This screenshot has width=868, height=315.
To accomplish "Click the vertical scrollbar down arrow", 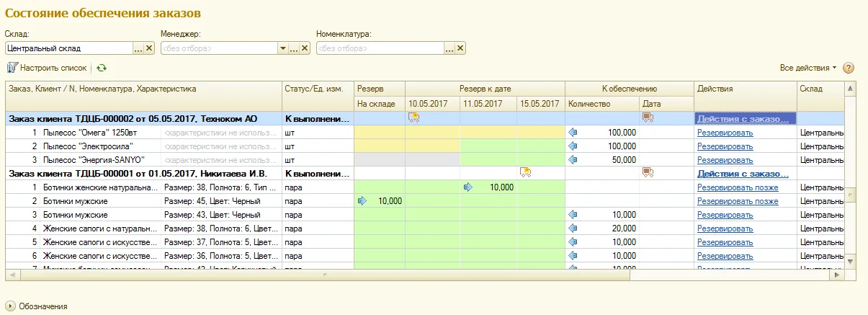I will click(x=851, y=261).
